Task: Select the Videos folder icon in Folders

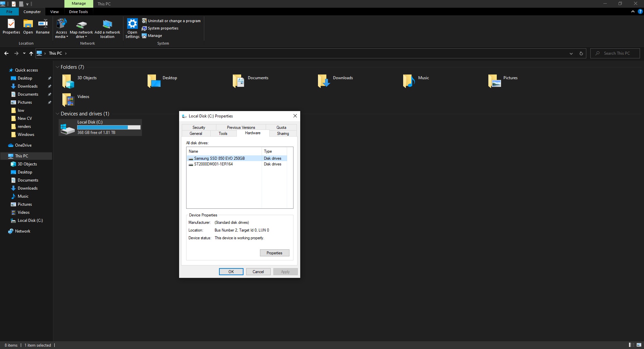Action: [68, 100]
